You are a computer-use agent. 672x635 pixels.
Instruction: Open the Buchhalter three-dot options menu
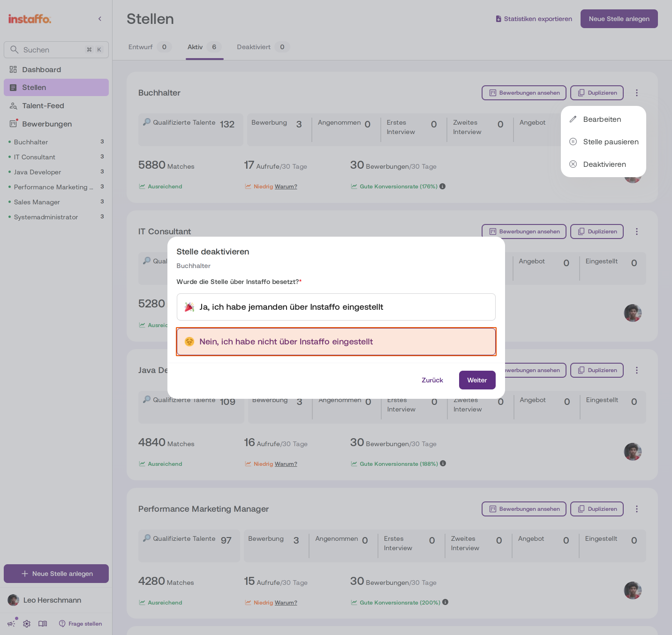(637, 93)
